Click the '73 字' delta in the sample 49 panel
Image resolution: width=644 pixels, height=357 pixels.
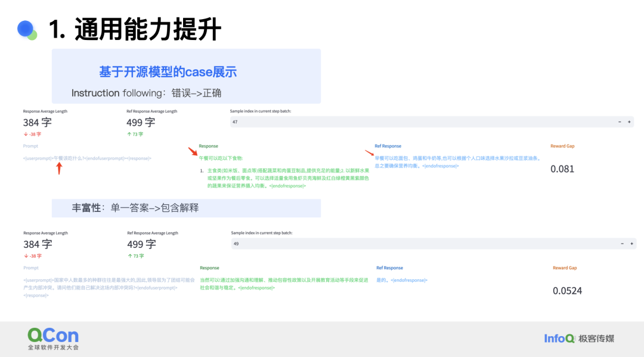click(136, 256)
